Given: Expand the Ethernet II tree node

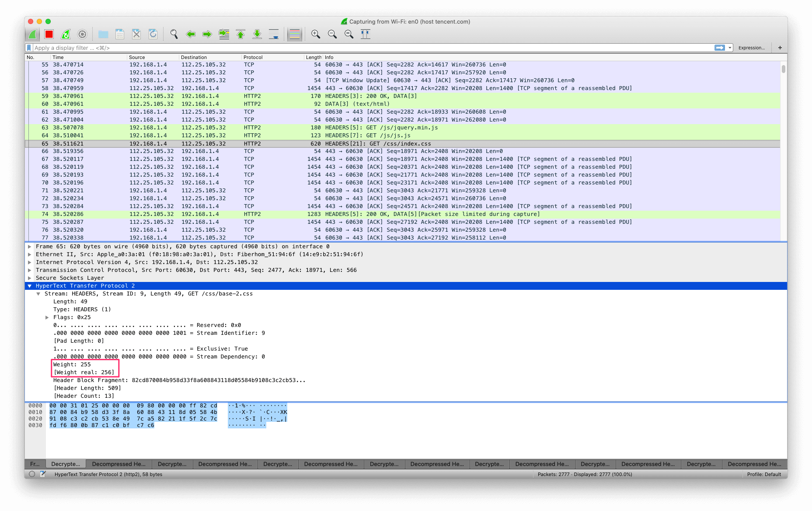Looking at the screenshot, I should pyautogui.click(x=29, y=254).
